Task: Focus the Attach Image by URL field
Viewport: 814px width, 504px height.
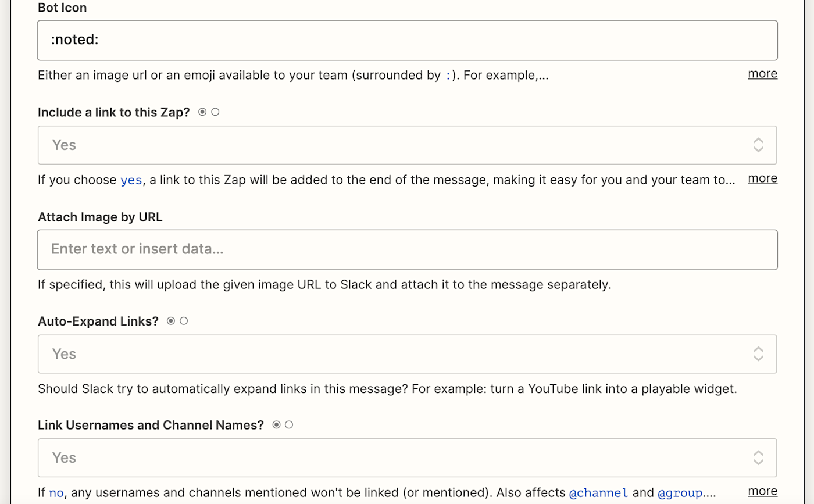Action: [x=407, y=249]
